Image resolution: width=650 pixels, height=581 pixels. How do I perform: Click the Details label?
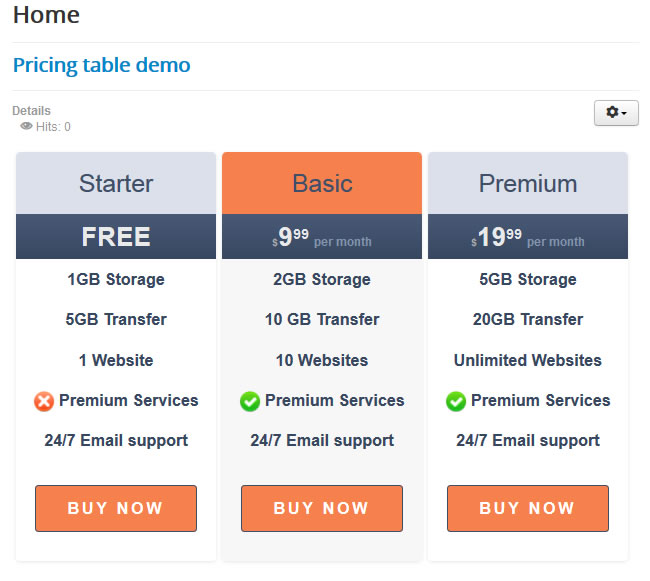click(31, 111)
